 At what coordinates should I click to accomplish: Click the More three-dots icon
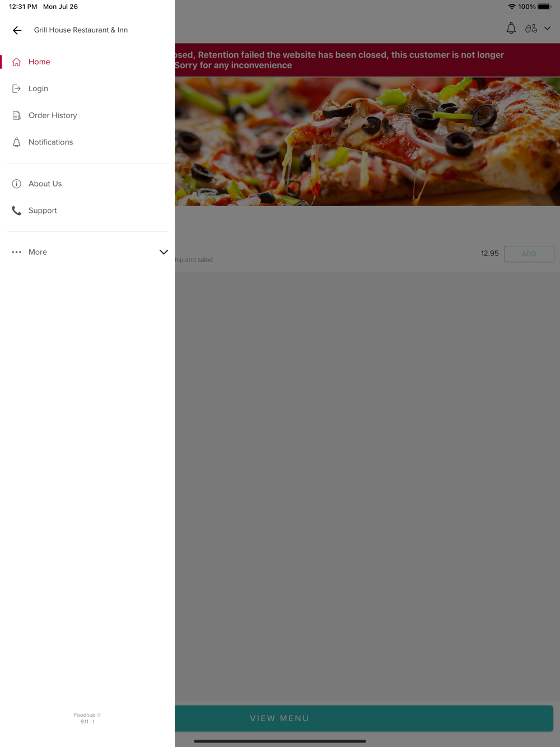pos(17,252)
